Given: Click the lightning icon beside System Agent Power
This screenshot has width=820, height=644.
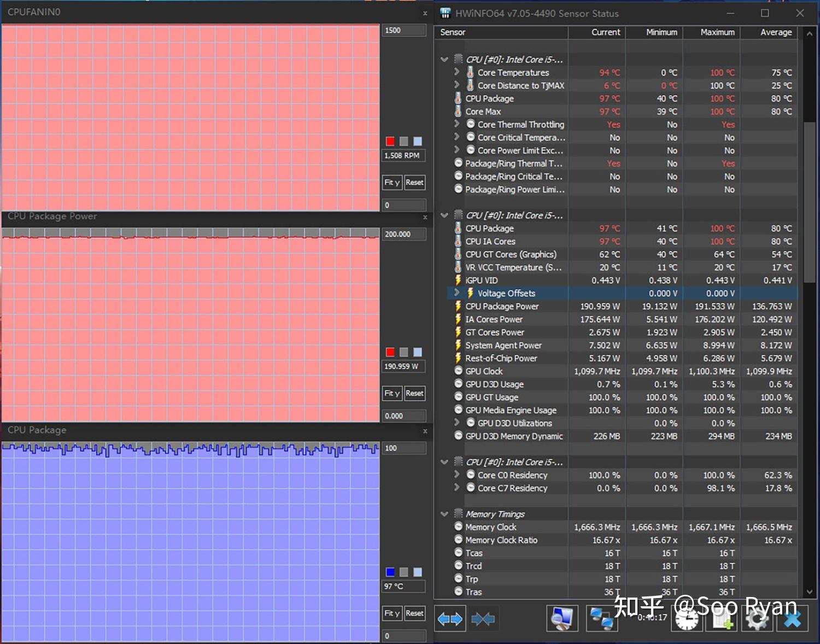Looking at the screenshot, I should pos(458,345).
